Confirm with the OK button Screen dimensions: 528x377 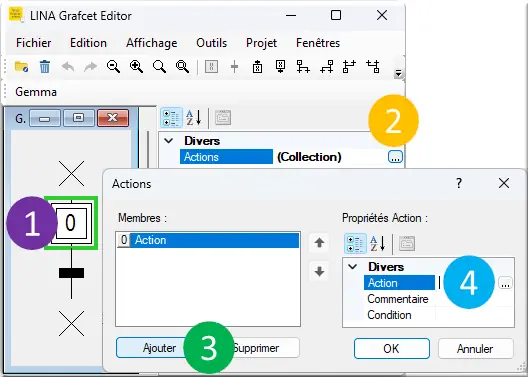click(x=392, y=349)
